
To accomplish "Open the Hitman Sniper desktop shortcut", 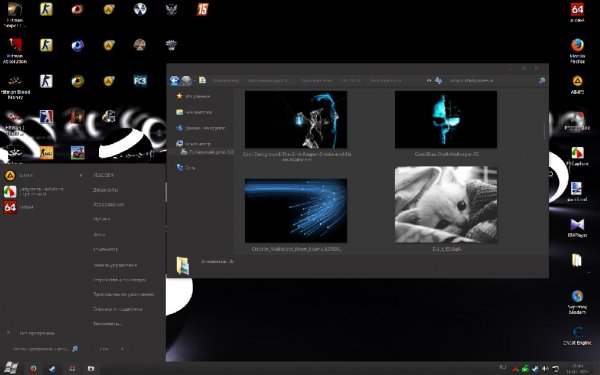I will pyautogui.click(x=15, y=14).
